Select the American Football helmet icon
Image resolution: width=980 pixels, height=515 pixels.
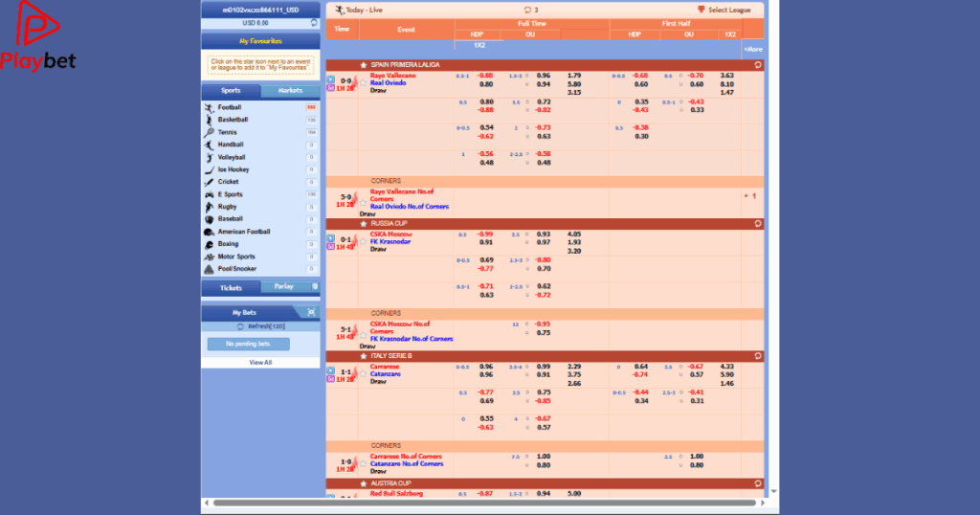tap(210, 232)
